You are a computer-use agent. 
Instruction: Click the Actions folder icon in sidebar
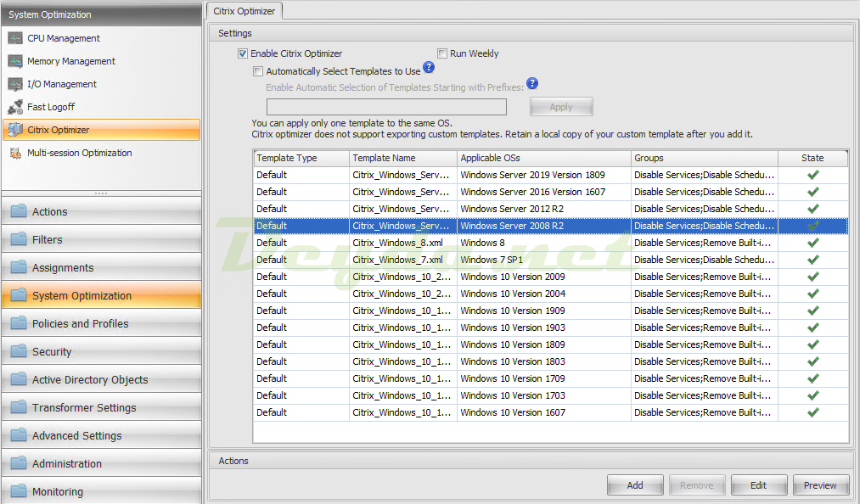[x=19, y=212]
